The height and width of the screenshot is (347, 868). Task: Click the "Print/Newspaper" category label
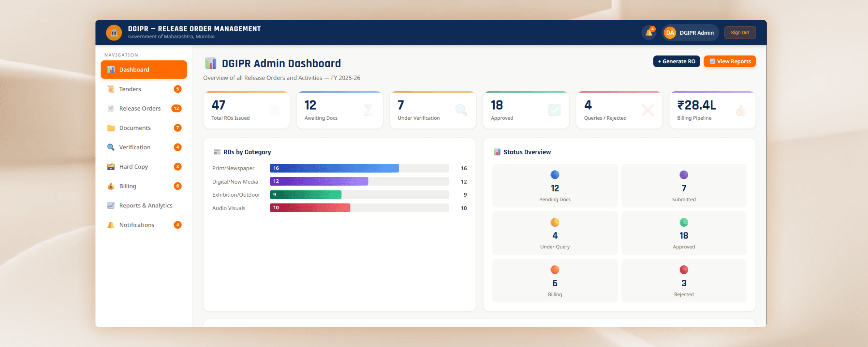coord(233,168)
